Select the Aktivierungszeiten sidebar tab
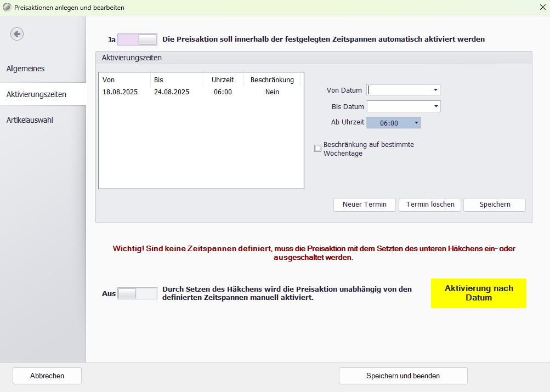The image size is (550, 392). pyautogui.click(x=36, y=94)
